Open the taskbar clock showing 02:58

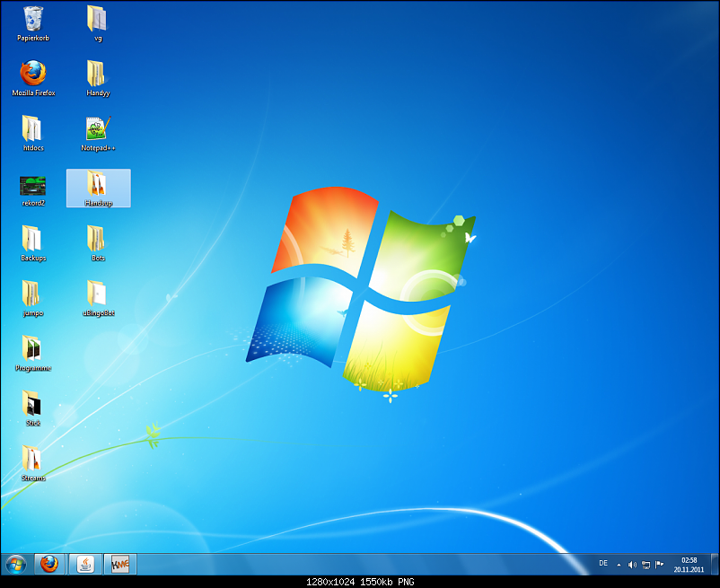pos(689,564)
